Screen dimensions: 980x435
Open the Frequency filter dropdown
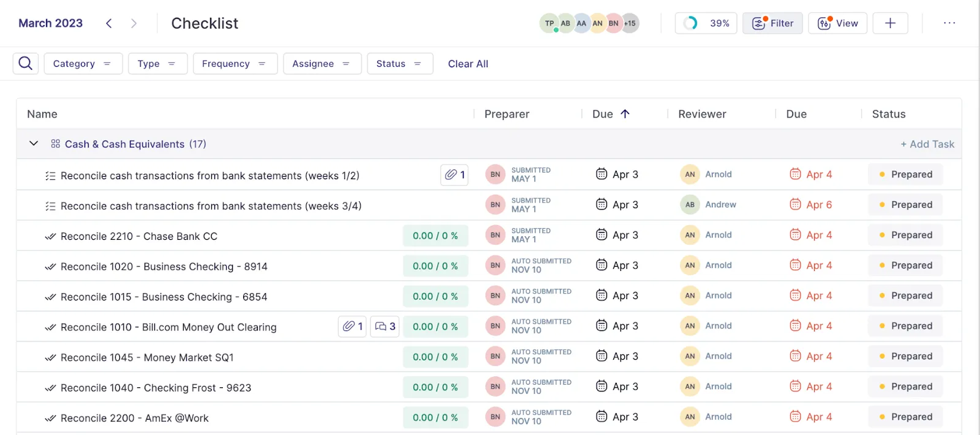tap(235, 64)
